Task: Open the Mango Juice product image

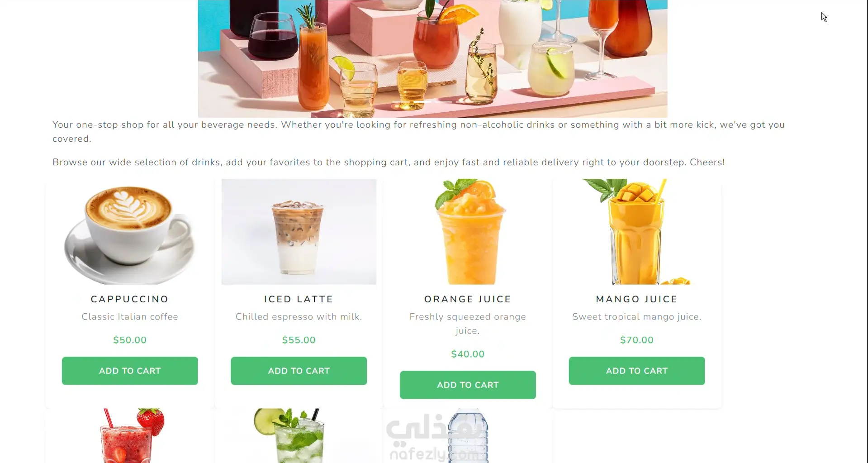Action: pyautogui.click(x=637, y=232)
